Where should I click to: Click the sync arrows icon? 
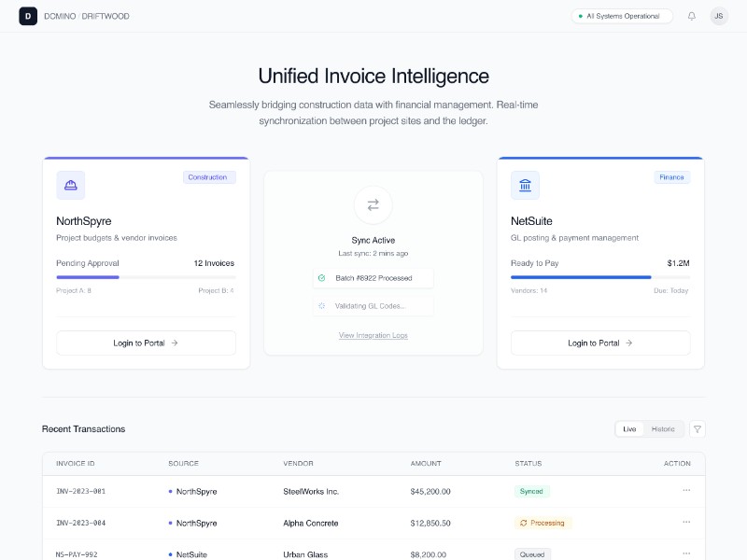373,204
